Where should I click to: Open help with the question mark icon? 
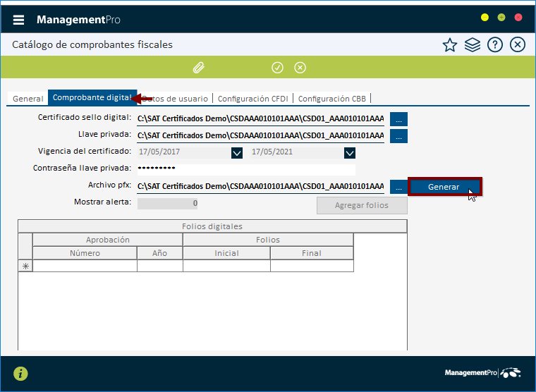tap(495, 45)
